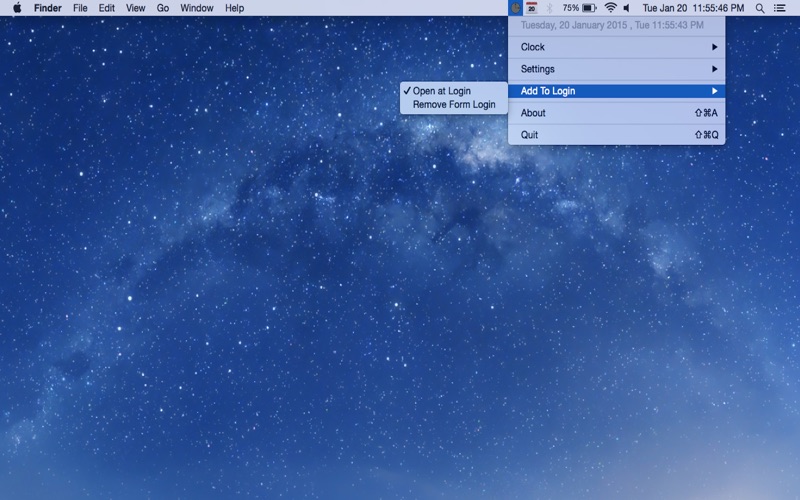Open the View menu
Screen dimensions: 800x500
click(x=136, y=8)
